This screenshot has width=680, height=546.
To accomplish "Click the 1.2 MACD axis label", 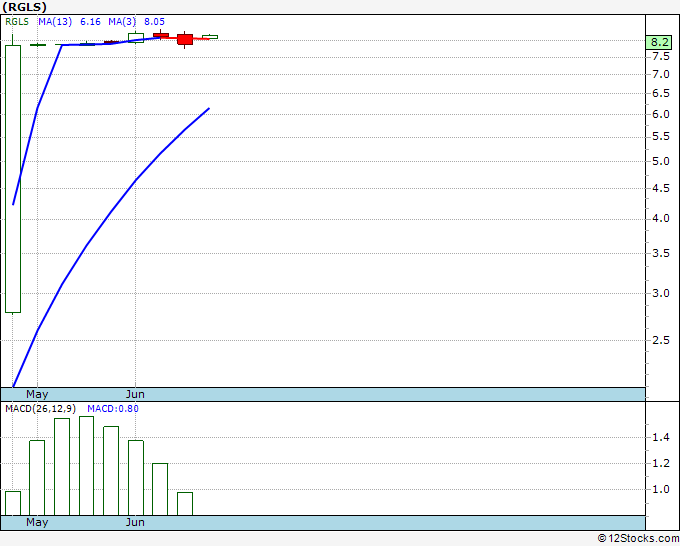I will point(661,464).
